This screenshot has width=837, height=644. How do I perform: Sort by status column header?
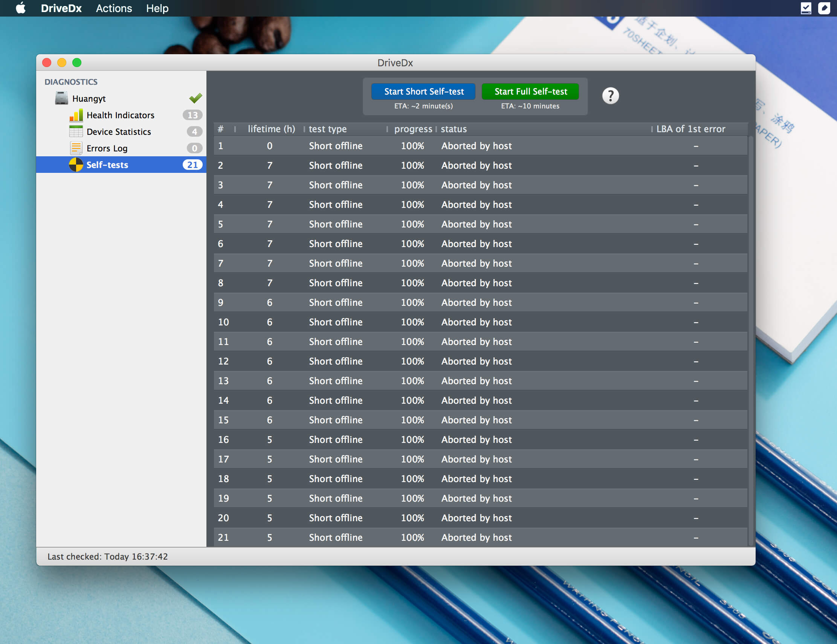pyautogui.click(x=544, y=129)
